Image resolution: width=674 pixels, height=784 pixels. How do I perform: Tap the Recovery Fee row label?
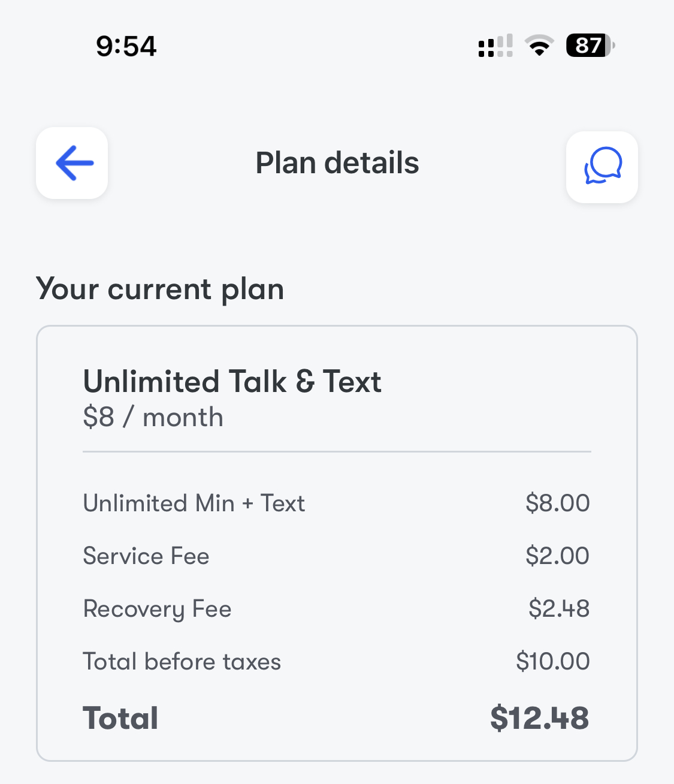pos(157,609)
